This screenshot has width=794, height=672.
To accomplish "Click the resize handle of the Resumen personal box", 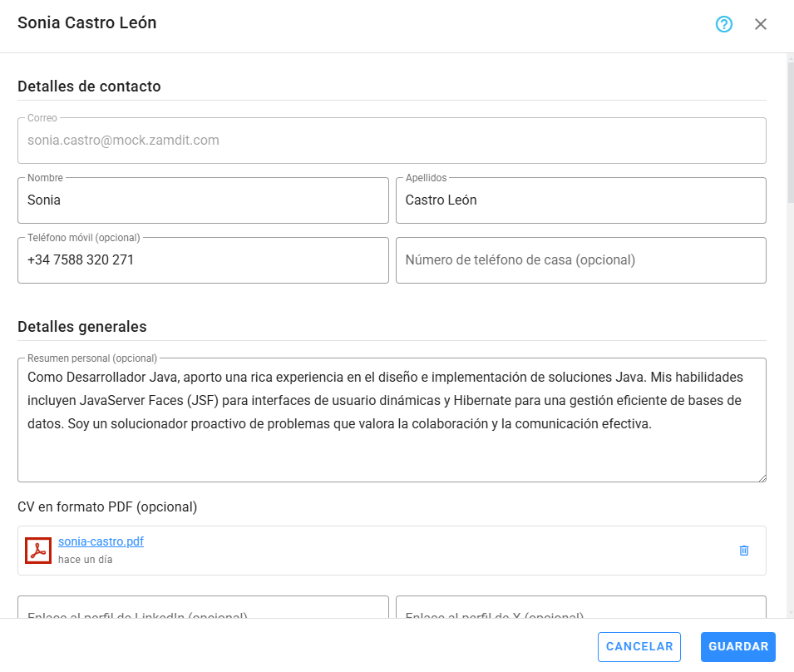I will click(761, 476).
